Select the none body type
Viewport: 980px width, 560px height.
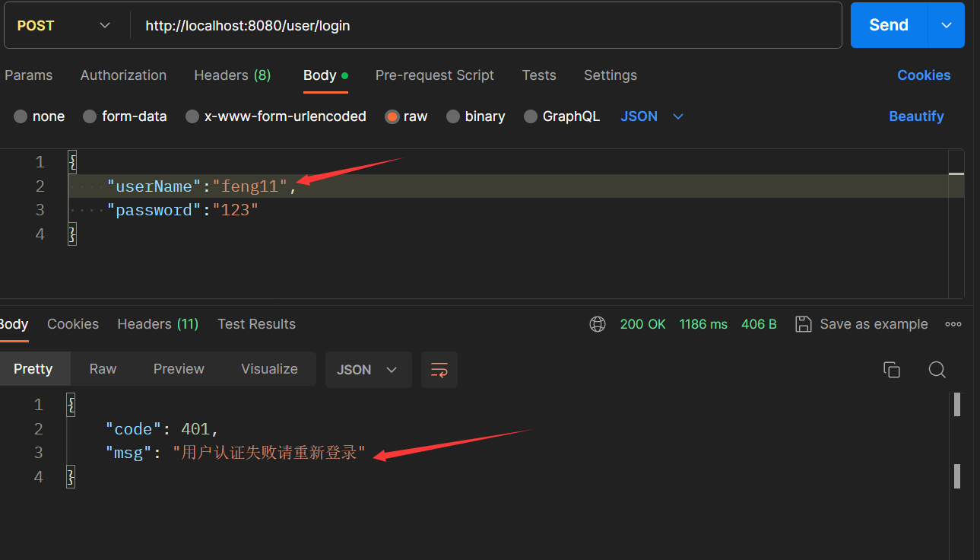point(40,116)
